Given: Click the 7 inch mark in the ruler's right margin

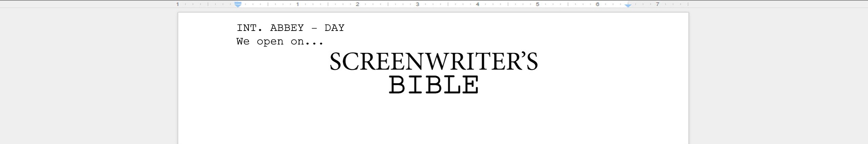Looking at the screenshot, I should tap(657, 4).
